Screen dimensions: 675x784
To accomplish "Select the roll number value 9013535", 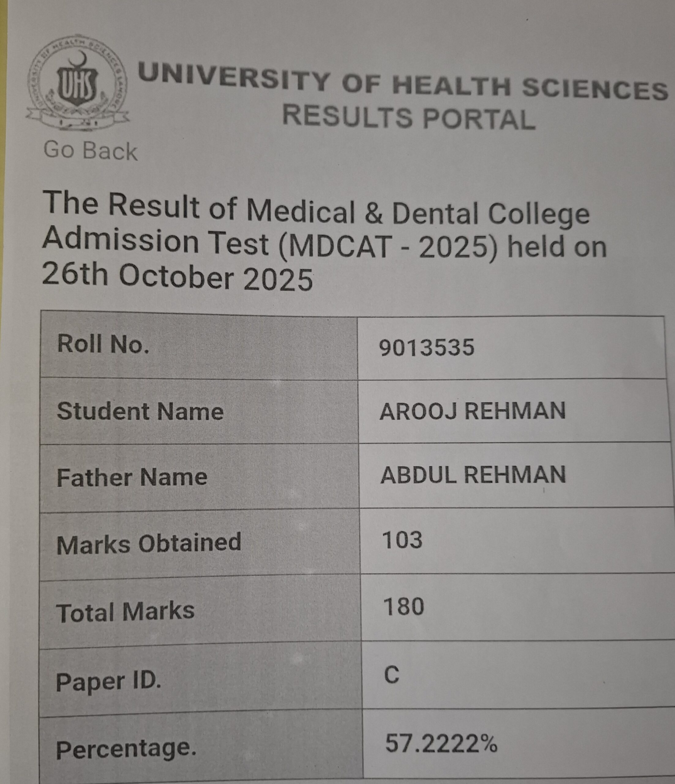I will click(x=426, y=347).
